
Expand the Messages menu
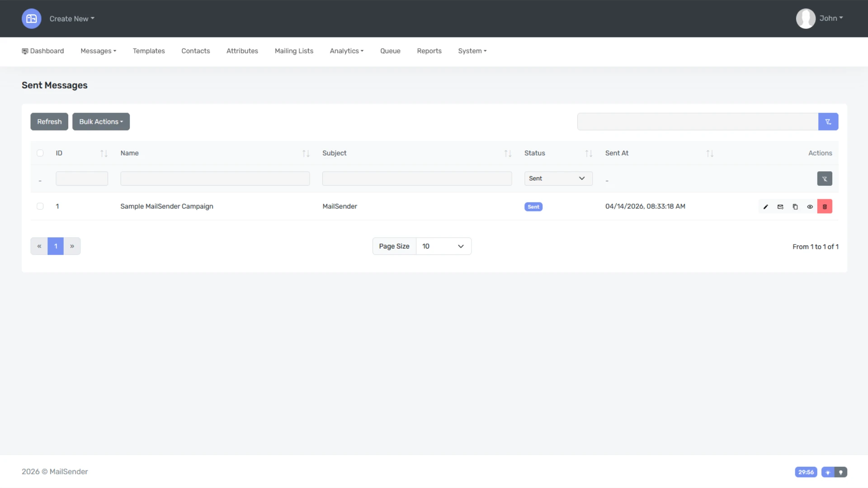click(x=99, y=51)
